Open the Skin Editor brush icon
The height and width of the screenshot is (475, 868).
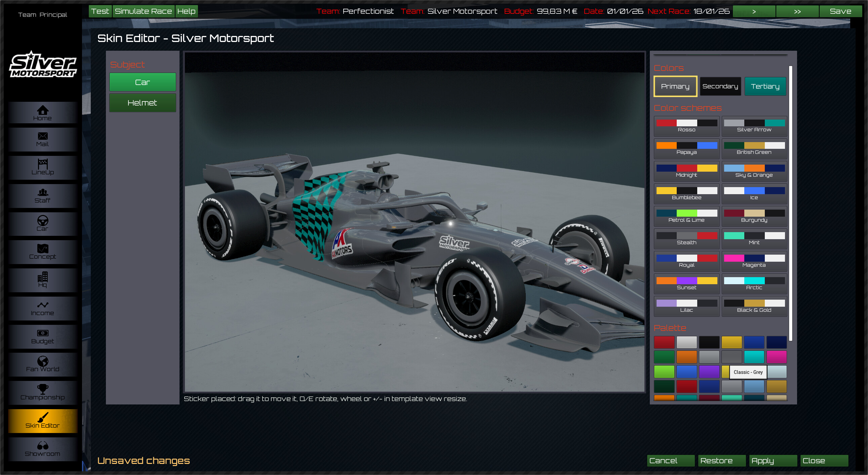pos(42,421)
